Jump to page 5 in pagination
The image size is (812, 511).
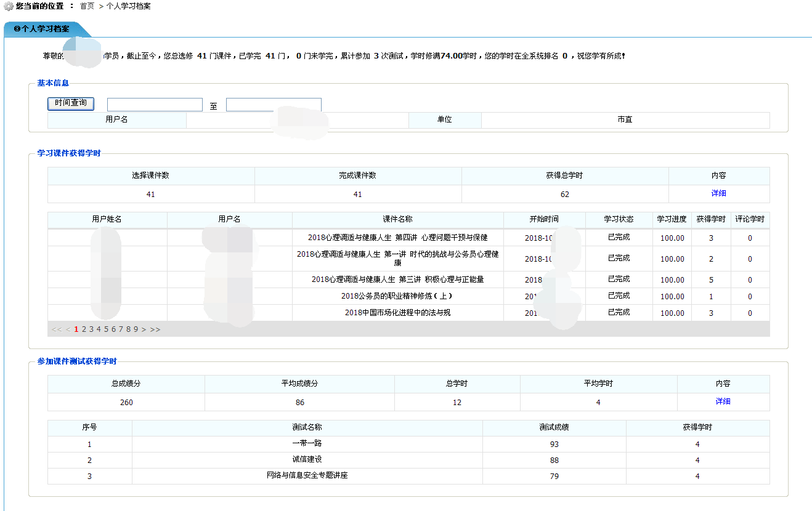[106, 329]
